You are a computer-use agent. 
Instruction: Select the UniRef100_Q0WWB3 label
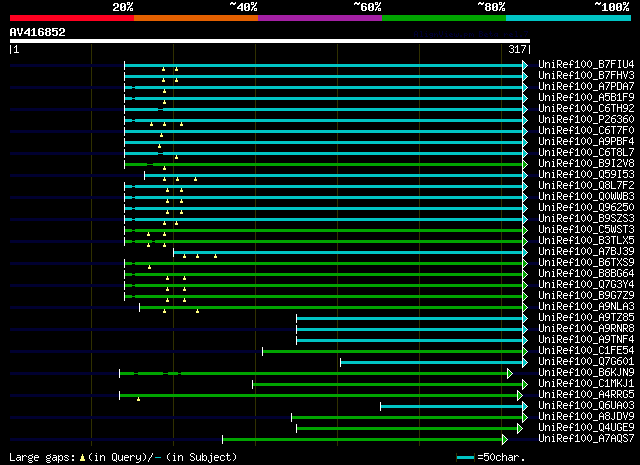point(586,197)
